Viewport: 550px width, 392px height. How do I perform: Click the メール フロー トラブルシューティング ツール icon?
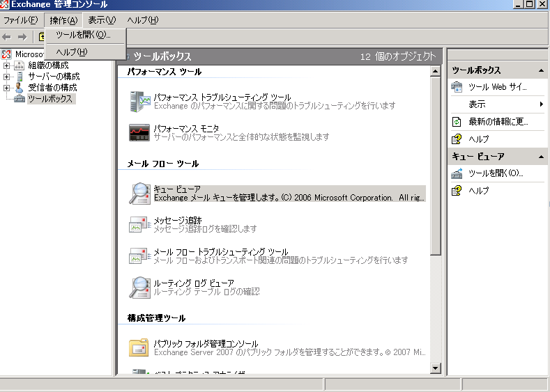[x=139, y=256]
